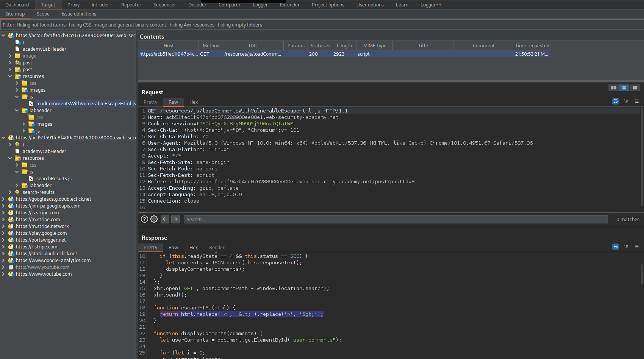Toggle word wrap in Request panel
Screen dimensions: 644x359
[x=616, y=101]
